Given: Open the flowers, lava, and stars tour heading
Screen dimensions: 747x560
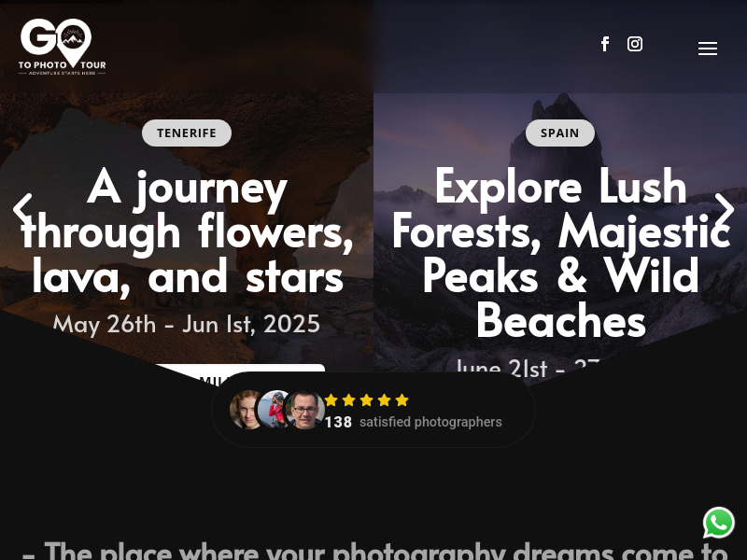Looking at the screenshot, I should coord(187,232).
